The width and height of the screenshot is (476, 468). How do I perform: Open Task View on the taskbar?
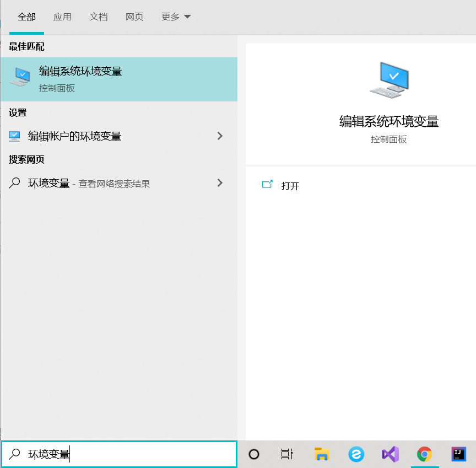(286, 454)
